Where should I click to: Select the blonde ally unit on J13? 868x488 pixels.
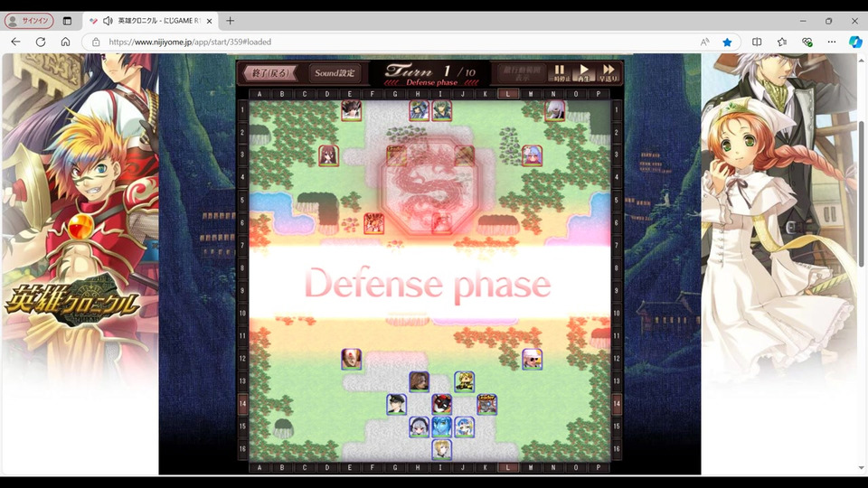464,381
